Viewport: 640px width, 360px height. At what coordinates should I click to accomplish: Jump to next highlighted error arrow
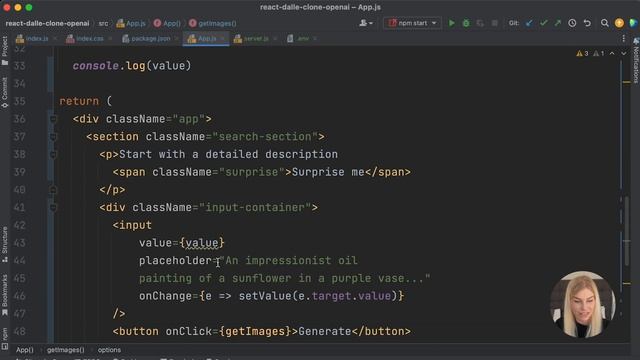(x=624, y=53)
